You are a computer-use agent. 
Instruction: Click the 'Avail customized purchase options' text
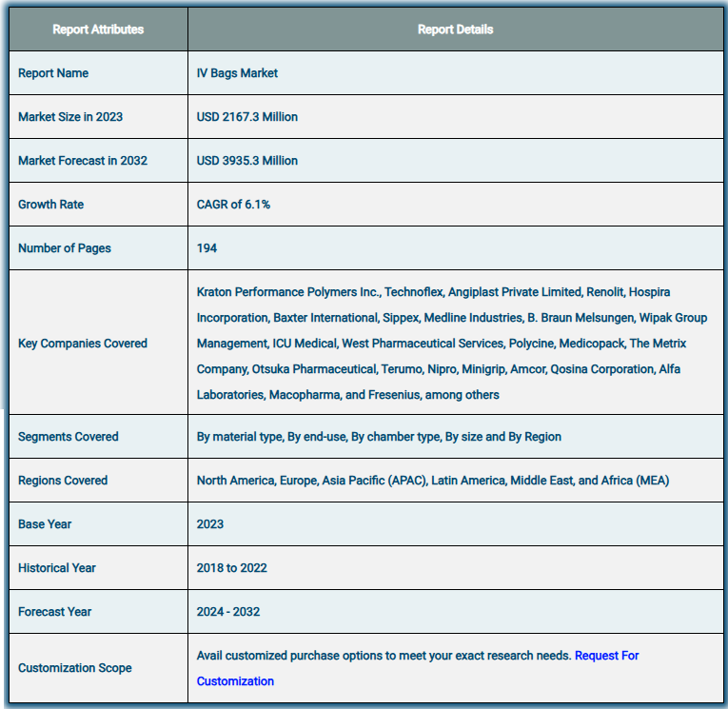[x=384, y=655]
